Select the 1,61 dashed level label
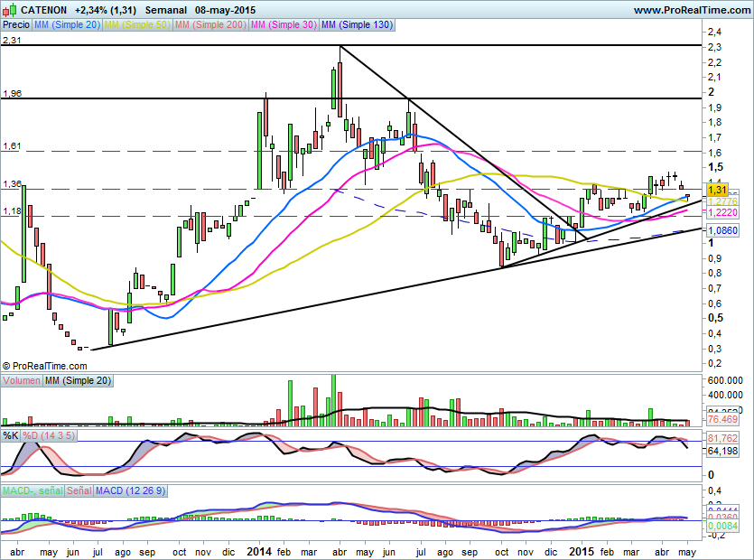This screenshot has height=560, width=754. 12,145
